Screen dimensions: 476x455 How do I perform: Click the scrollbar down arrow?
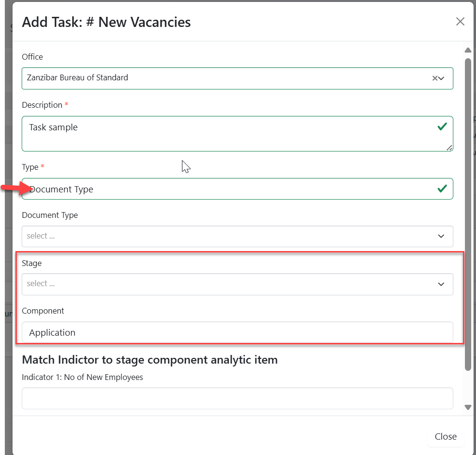point(468,407)
